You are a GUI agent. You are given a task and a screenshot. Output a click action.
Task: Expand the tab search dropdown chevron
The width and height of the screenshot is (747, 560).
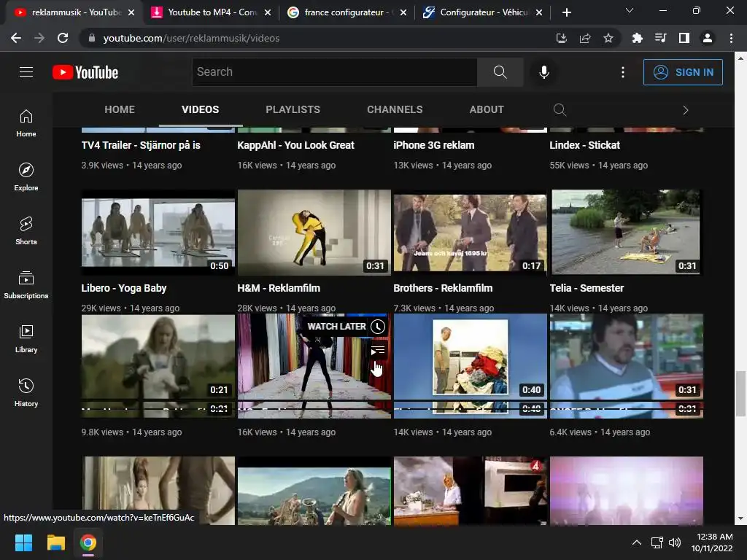(x=630, y=10)
